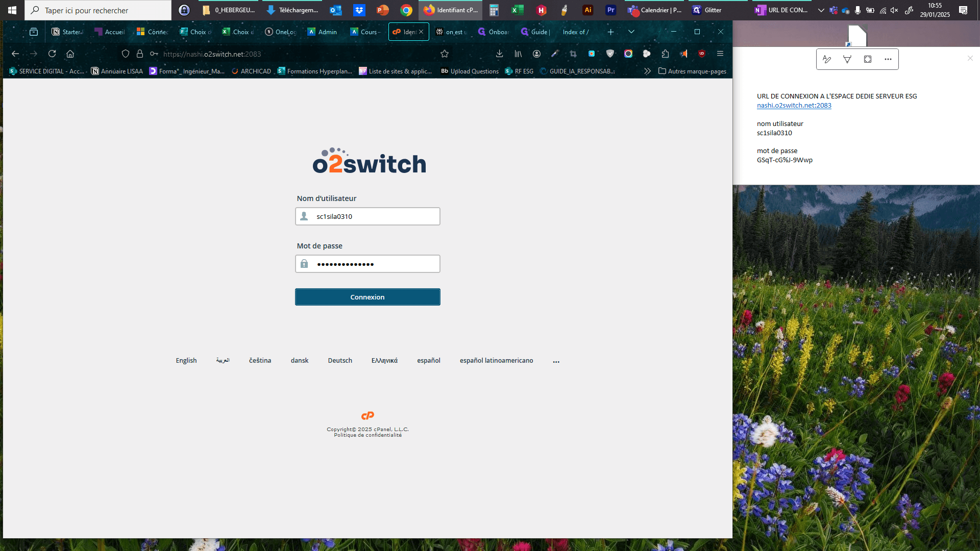The width and height of the screenshot is (980, 551).
Task: Close the active Identifiant cPanel tab
Action: pyautogui.click(x=421, y=32)
